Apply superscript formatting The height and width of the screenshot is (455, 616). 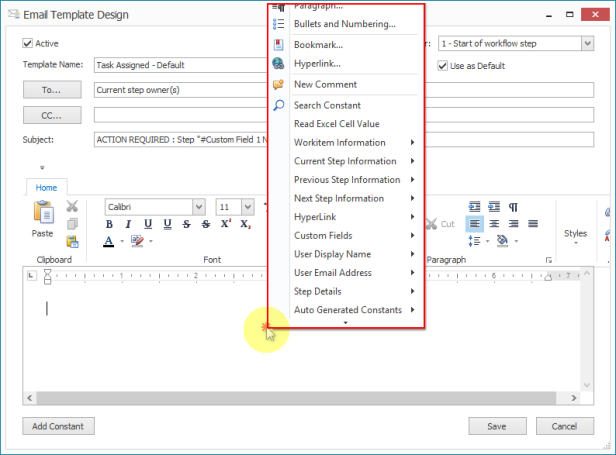pos(225,224)
